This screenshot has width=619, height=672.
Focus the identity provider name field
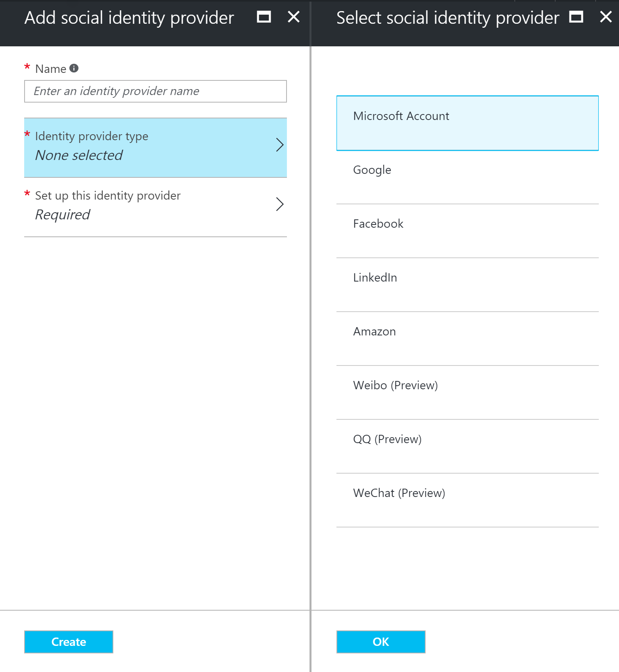(155, 91)
